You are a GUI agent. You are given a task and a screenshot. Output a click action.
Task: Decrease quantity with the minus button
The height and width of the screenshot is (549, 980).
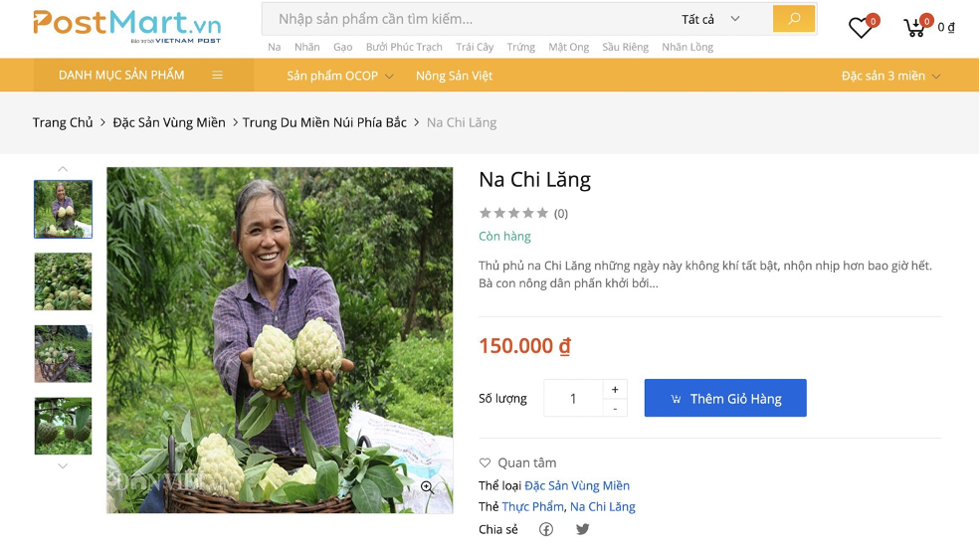pyautogui.click(x=615, y=408)
